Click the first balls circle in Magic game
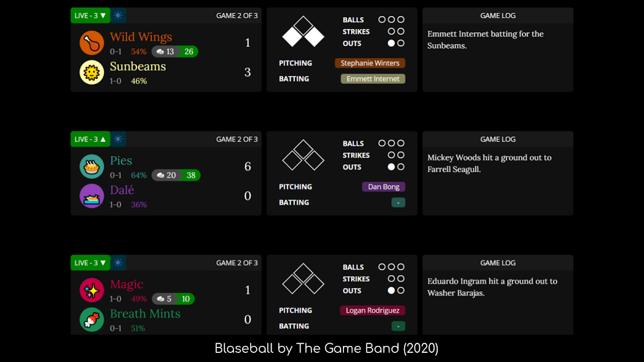This screenshot has width=644, height=362. (382, 267)
